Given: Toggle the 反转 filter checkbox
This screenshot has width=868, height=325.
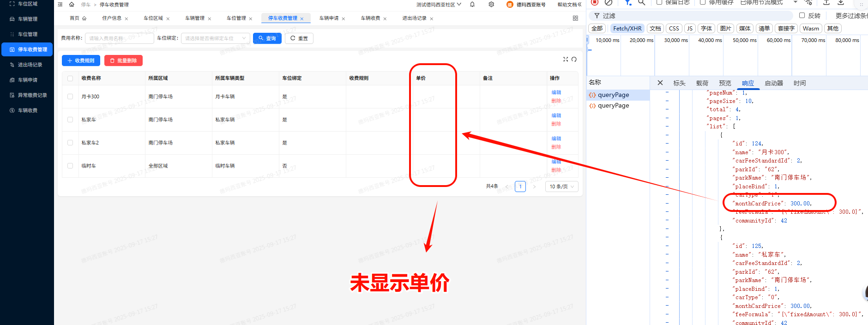Looking at the screenshot, I should 802,15.
